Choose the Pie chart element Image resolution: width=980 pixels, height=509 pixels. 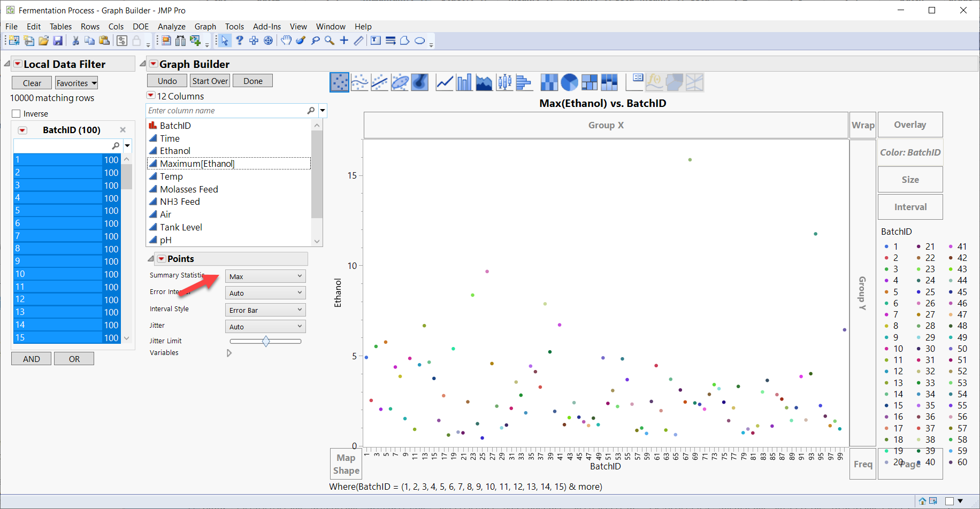point(569,82)
